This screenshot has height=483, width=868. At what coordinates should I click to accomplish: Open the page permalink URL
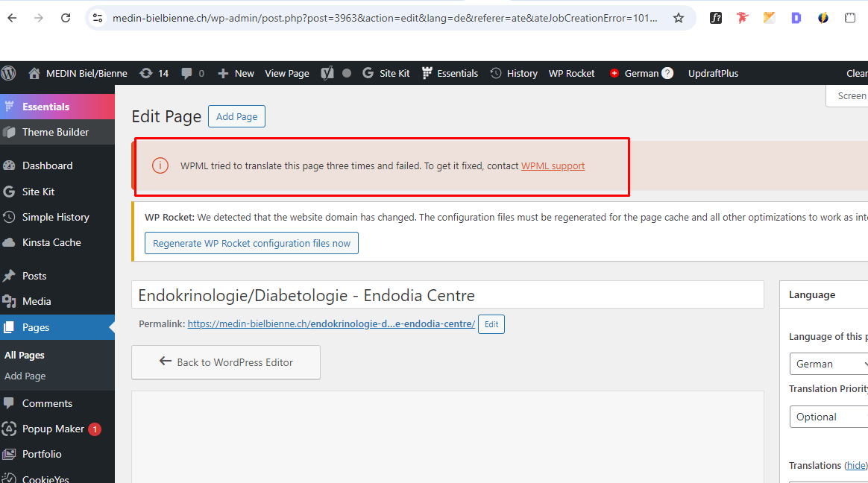(331, 323)
